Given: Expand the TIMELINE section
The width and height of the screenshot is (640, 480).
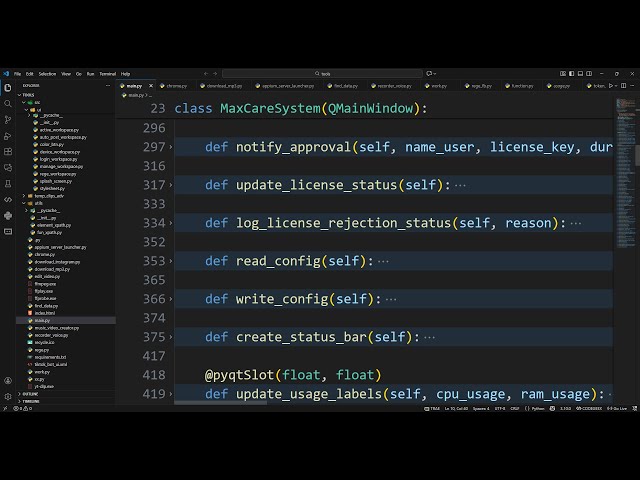Looking at the screenshot, I should 65,402.
